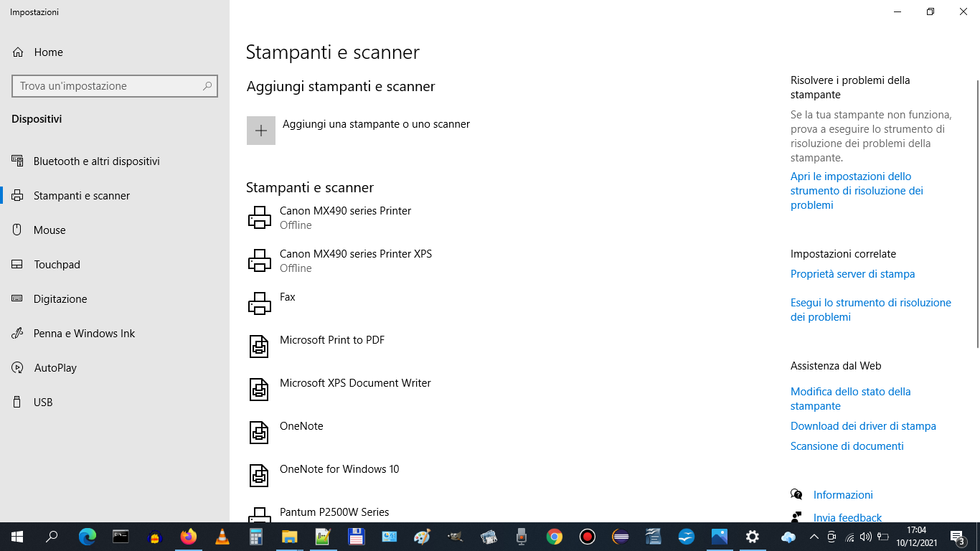Click the Canon MX490 series Printer icon
This screenshot has height=551, width=980.
coord(259,217)
